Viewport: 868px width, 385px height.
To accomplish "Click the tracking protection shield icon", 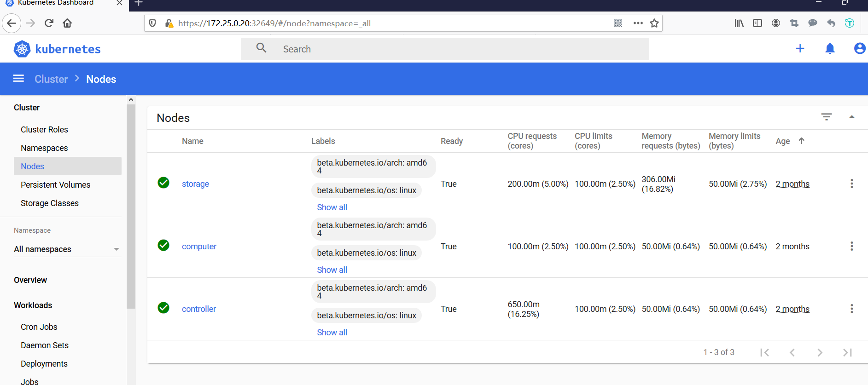I will click(x=152, y=23).
